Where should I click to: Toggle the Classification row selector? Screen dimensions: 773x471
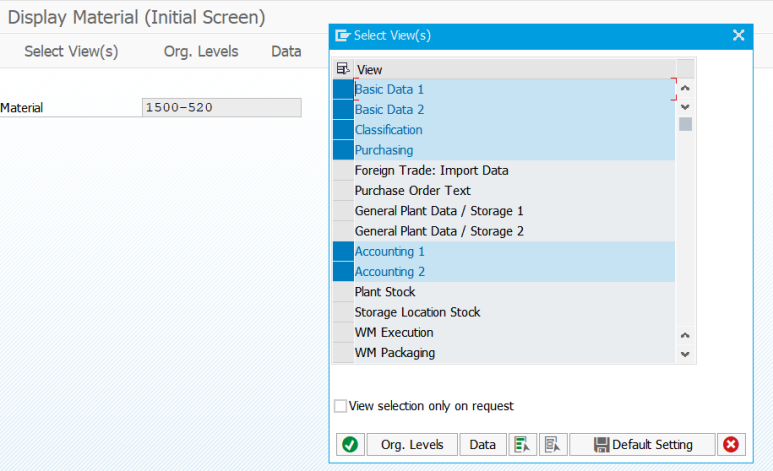pos(343,130)
